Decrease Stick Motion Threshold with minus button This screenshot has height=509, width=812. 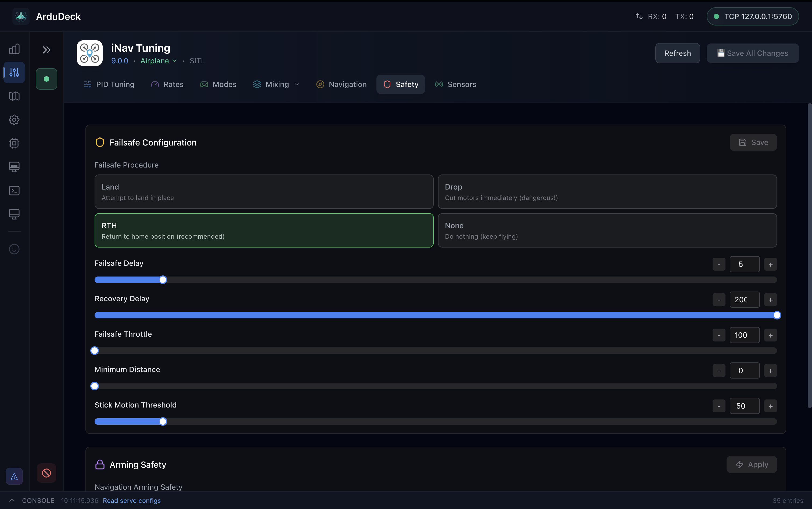(719, 406)
